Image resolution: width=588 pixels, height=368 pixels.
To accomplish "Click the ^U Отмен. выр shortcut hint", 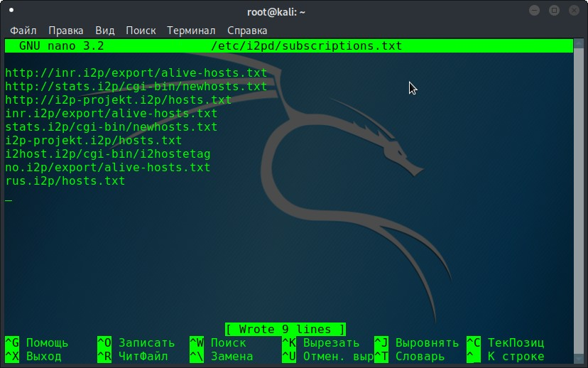I will coord(328,357).
